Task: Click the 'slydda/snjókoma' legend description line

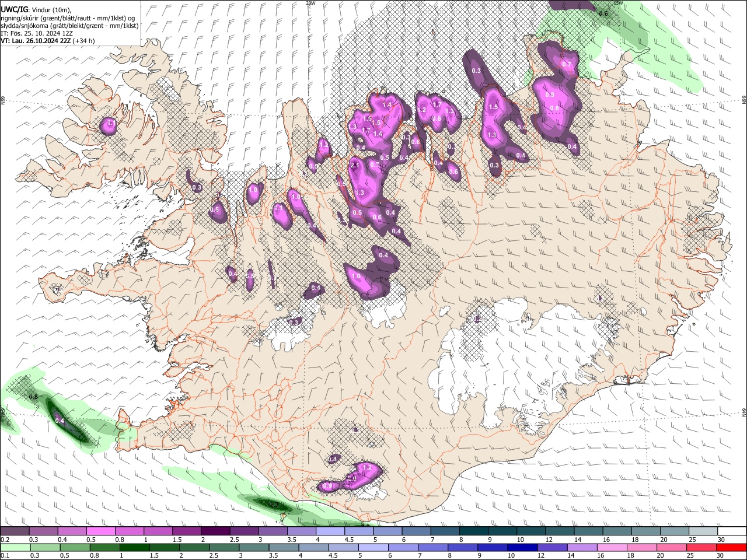Action: click(69, 25)
